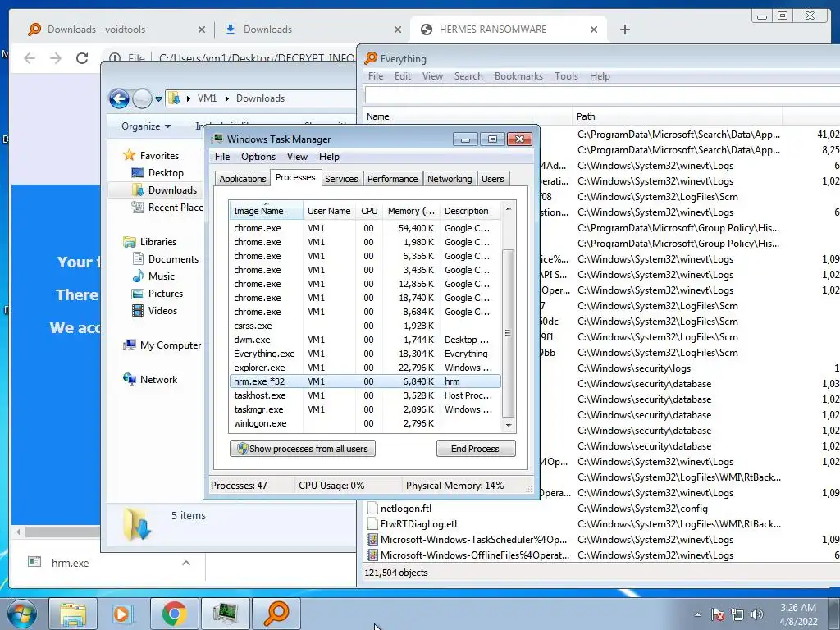Open Everything Tools menu

coord(566,76)
